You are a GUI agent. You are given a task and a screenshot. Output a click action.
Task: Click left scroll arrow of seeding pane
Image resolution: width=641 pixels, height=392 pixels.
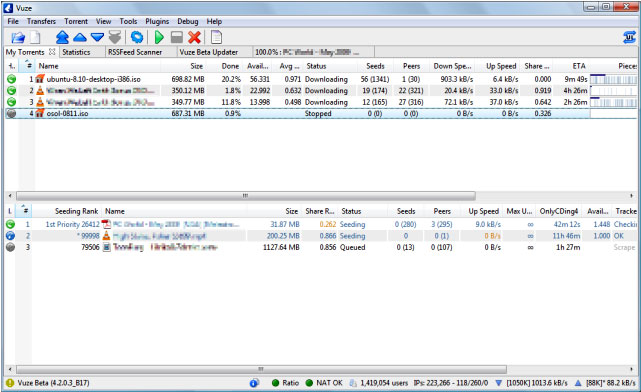pos(10,369)
